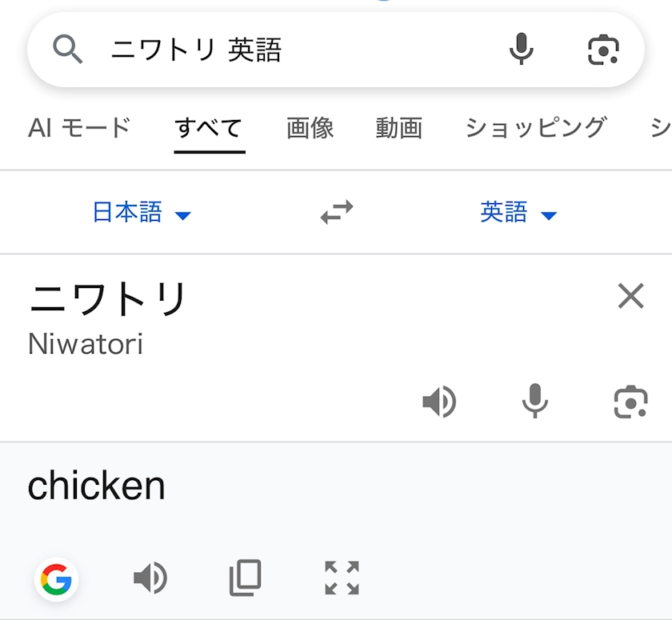Tap the search magnifier icon
The image size is (672, 620).
(x=68, y=50)
